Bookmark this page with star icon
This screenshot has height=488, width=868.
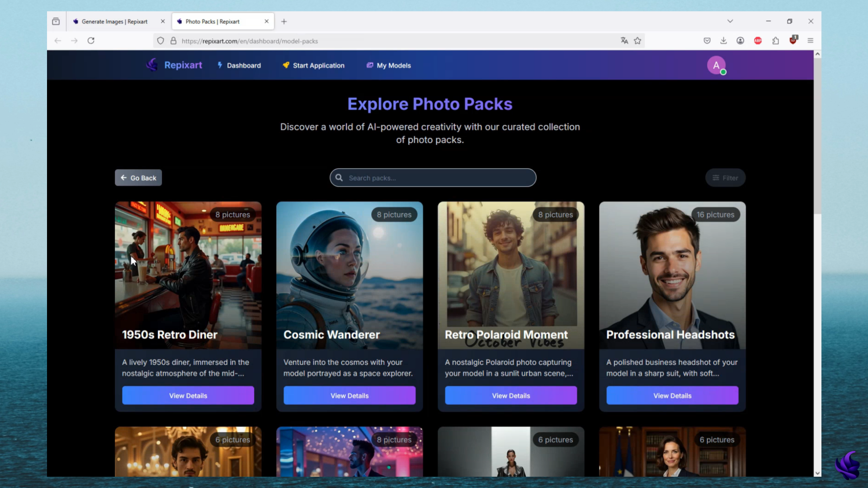tap(637, 41)
